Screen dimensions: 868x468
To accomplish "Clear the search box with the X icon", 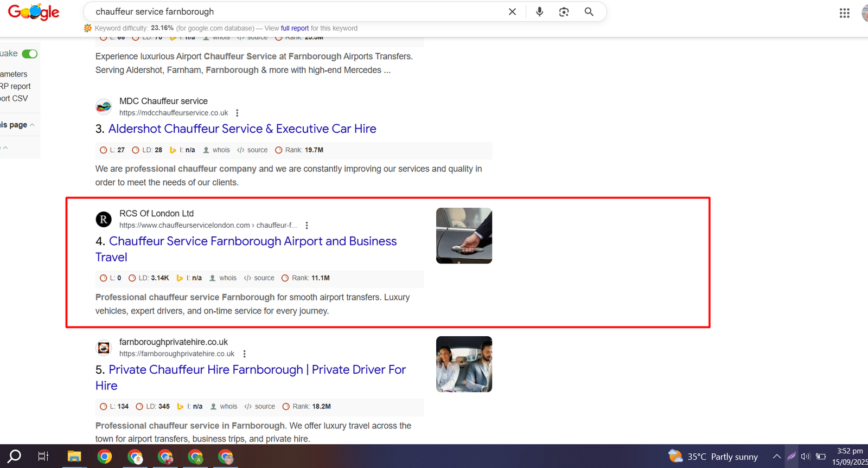I will point(512,12).
